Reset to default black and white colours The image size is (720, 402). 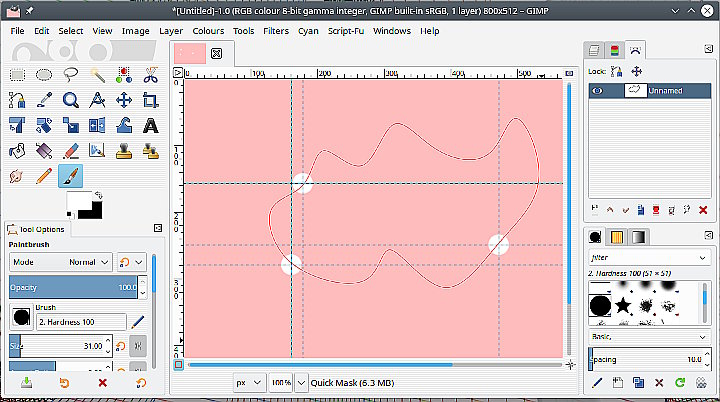pos(70,215)
